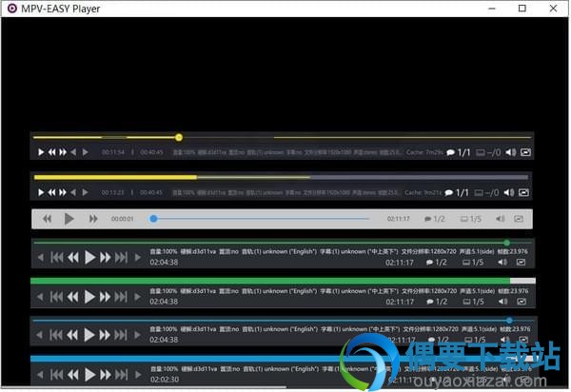Click the MPV-EASY Player title bar icon

click(x=12, y=8)
